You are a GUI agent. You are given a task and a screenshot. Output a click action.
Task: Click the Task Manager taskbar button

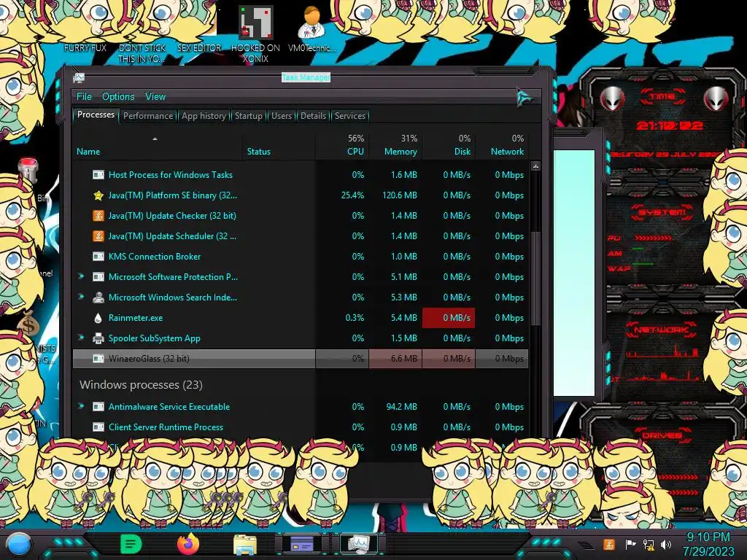(359, 544)
